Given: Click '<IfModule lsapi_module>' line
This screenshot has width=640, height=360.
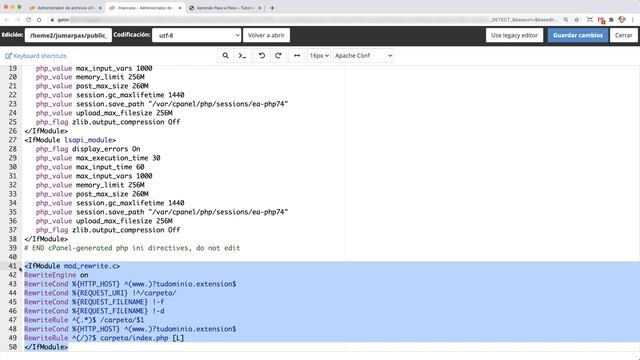Looking at the screenshot, I should [70, 140].
